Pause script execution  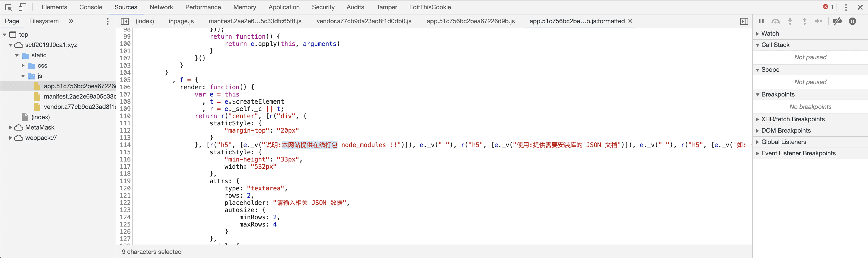click(761, 21)
